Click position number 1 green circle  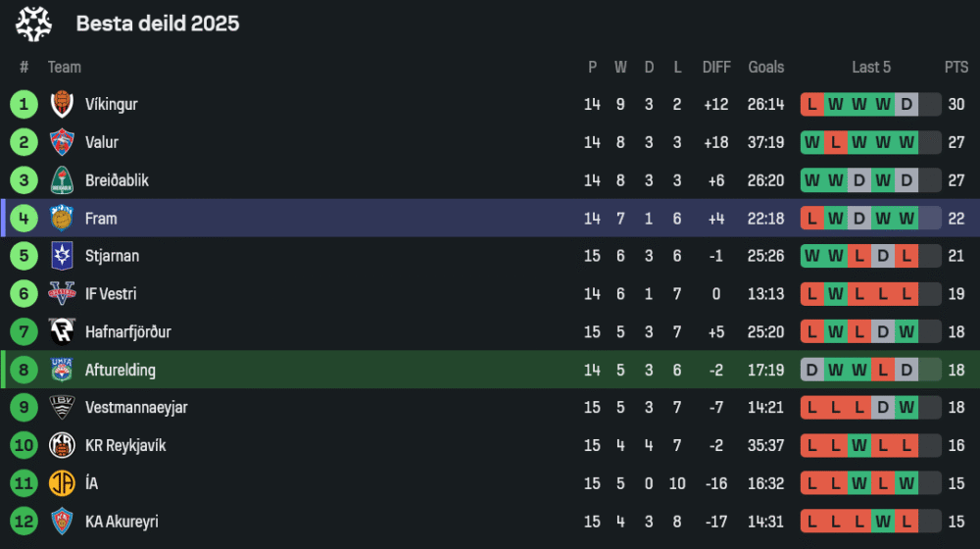[24, 104]
